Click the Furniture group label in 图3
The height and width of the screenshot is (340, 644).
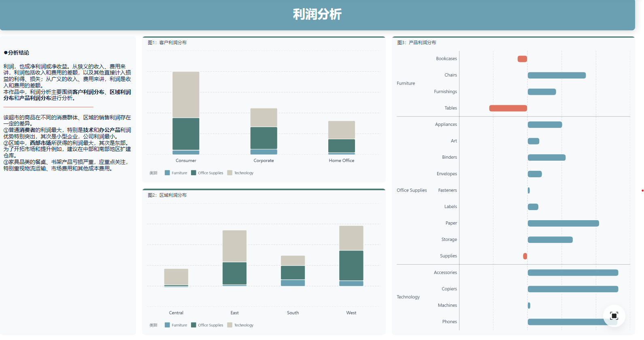406,83
